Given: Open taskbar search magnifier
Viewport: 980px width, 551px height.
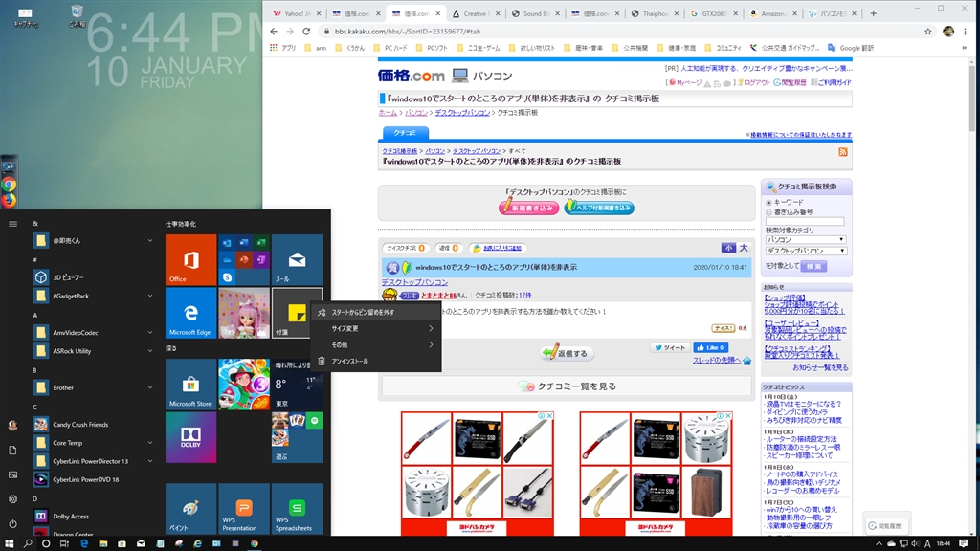Looking at the screenshot, I should pyautogui.click(x=28, y=543).
